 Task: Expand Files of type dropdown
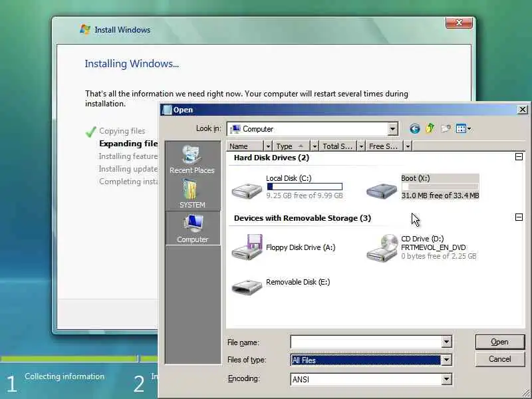pos(446,360)
